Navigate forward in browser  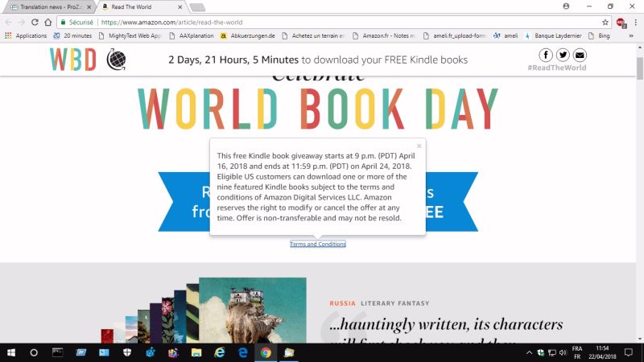click(22, 23)
